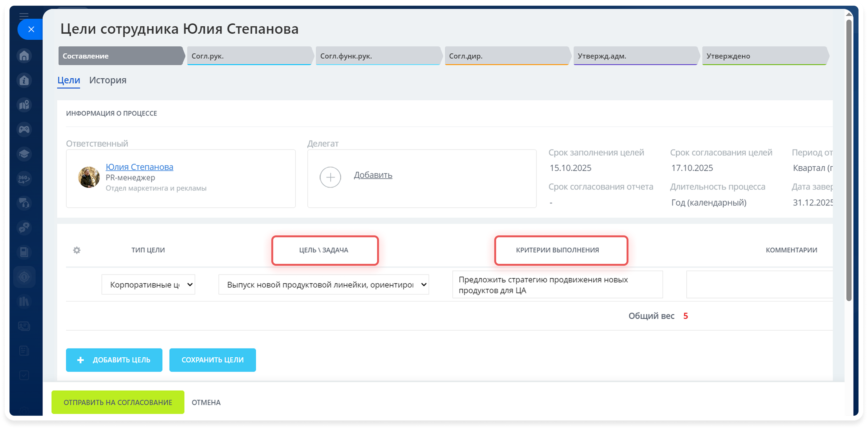Click the criteria text field about стратегию продвижения
868x429 pixels.
[x=557, y=285]
